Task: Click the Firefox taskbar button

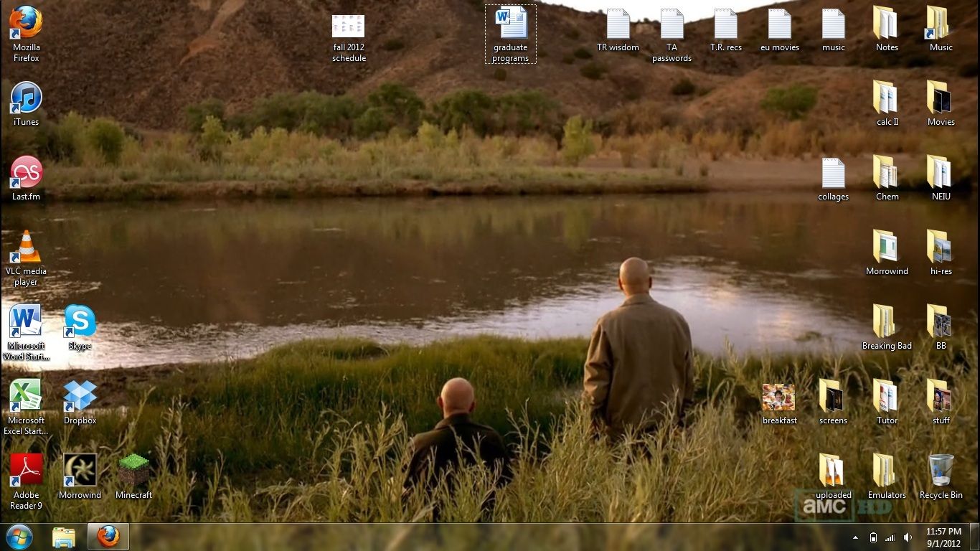Action: pyautogui.click(x=108, y=537)
